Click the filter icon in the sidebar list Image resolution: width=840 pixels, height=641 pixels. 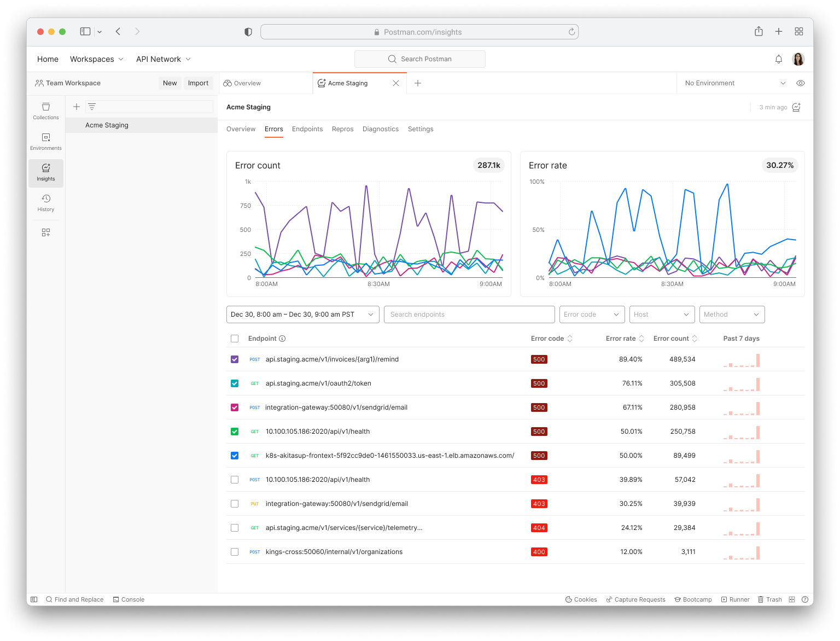pos(92,107)
